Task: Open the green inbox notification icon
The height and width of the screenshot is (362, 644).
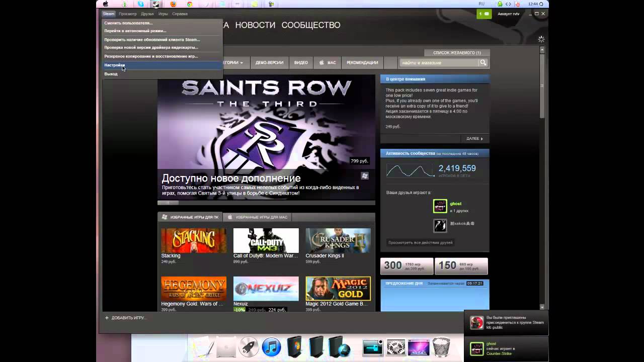Action: (484, 14)
